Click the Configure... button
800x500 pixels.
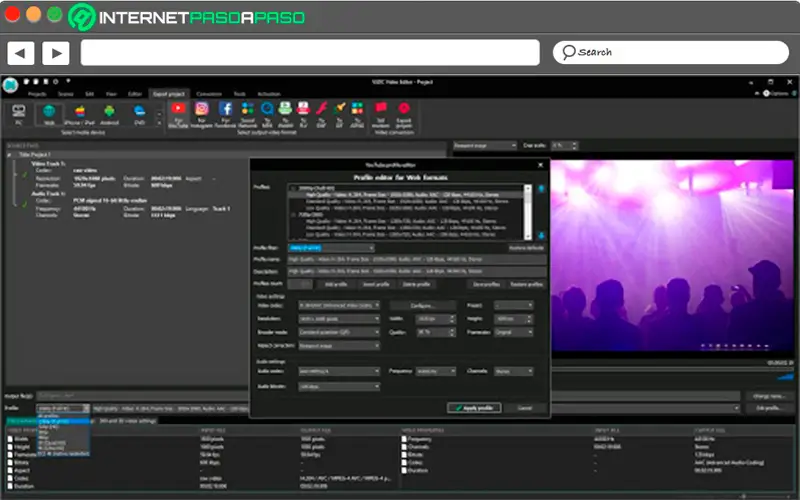[x=423, y=306]
